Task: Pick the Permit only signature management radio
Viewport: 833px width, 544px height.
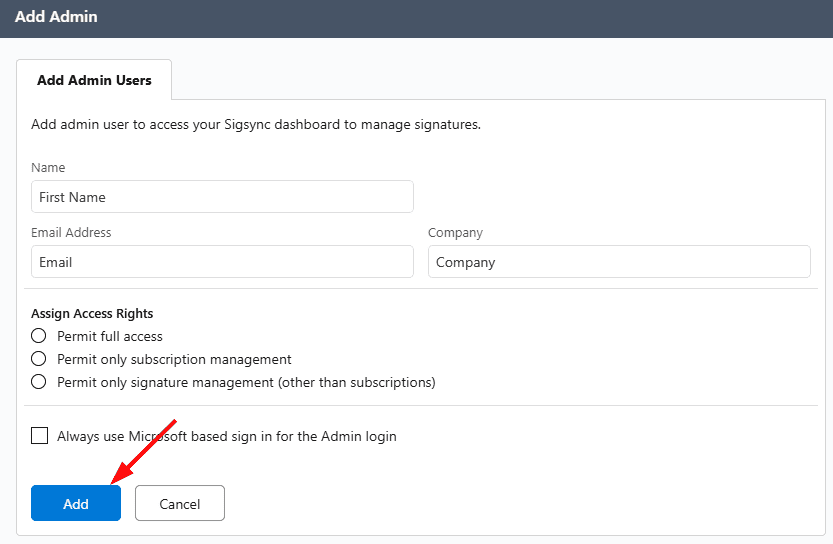Action: 39,382
